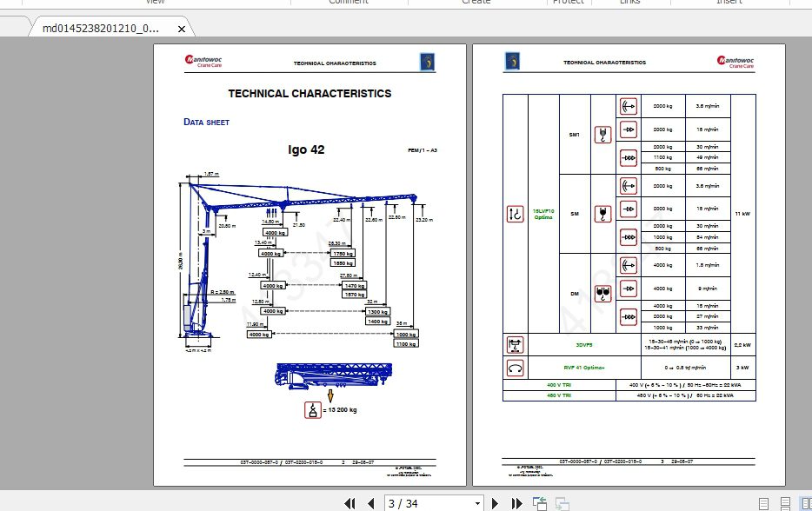Go to the first page
The image size is (812, 511).
[x=350, y=503]
